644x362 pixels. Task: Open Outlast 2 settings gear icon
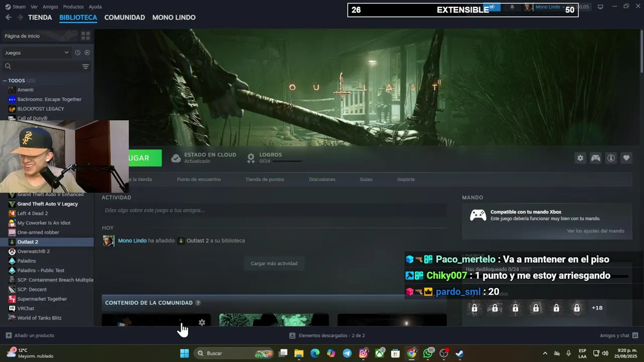580,158
